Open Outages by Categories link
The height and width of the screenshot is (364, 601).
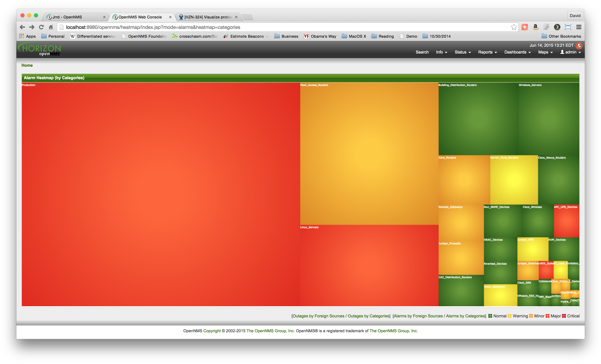coord(368,316)
